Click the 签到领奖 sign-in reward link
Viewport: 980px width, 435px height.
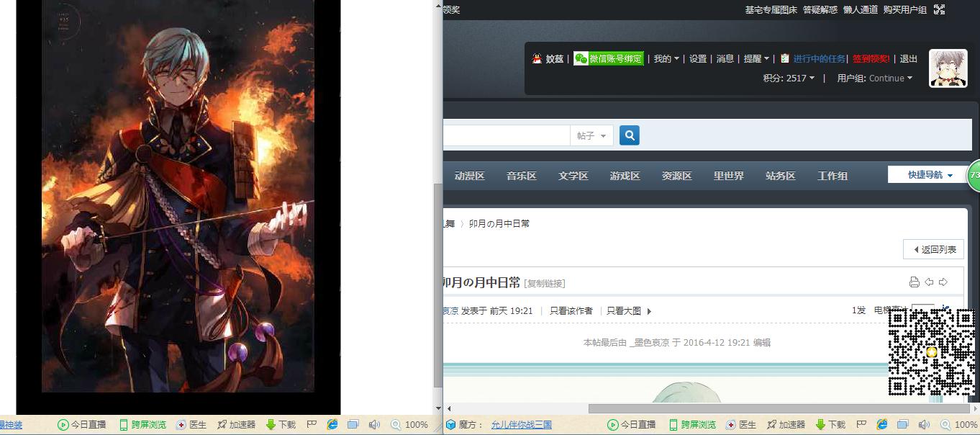coord(871,59)
